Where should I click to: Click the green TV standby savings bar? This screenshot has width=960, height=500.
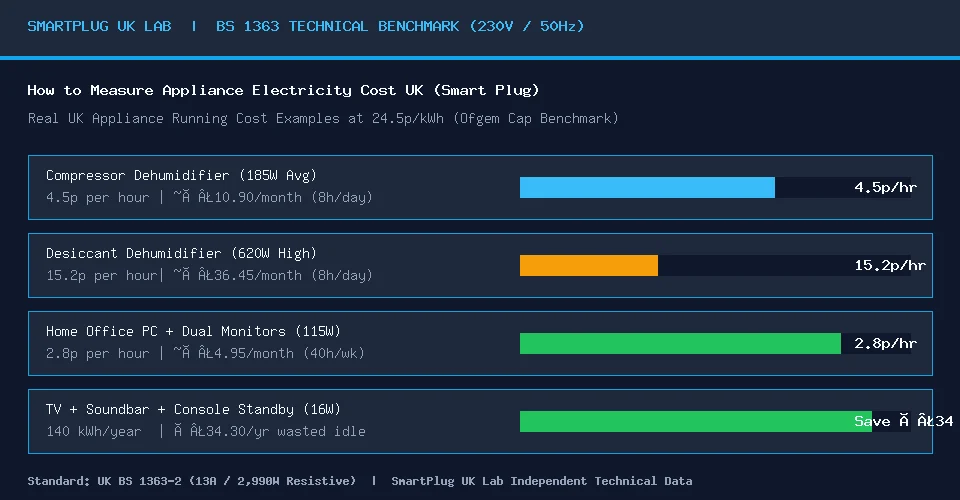[x=696, y=421]
